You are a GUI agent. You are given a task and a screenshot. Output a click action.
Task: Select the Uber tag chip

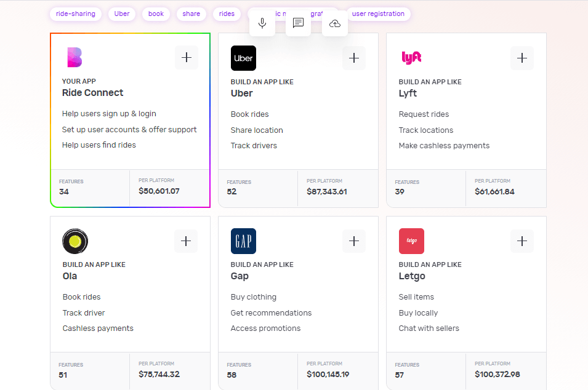[122, 14]
